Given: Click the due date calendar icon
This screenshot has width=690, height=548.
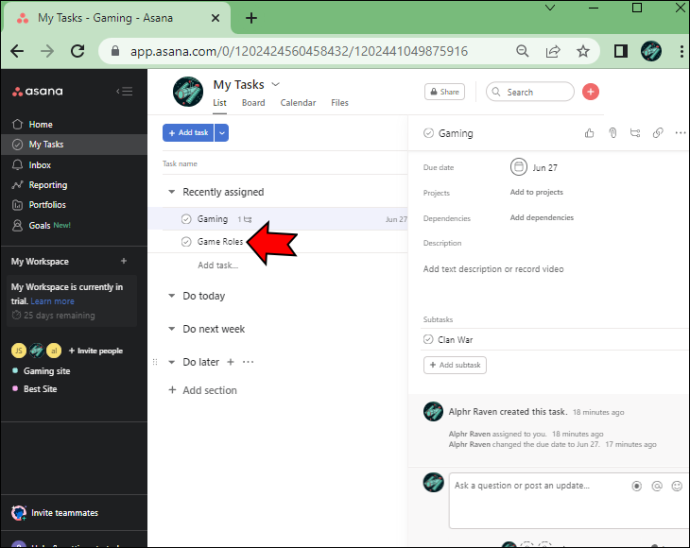Looking at the screenshot, I should click(518, 167).
